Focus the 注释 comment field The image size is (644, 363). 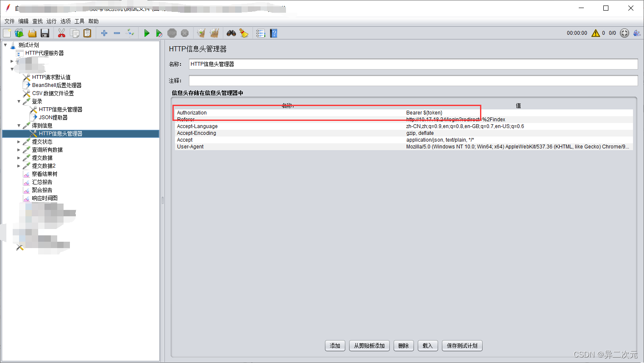[413, 81]
